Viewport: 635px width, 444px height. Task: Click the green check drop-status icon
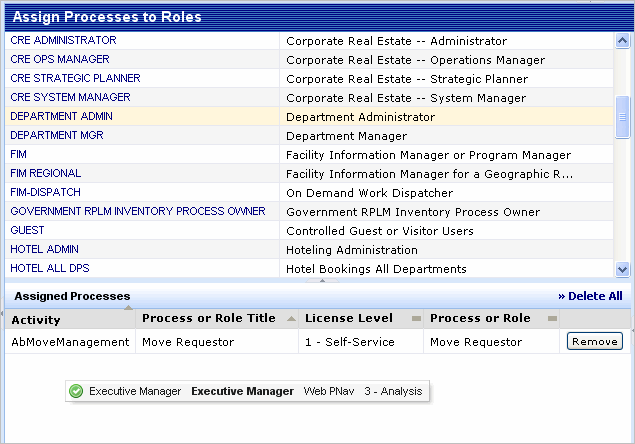[76, 391]
